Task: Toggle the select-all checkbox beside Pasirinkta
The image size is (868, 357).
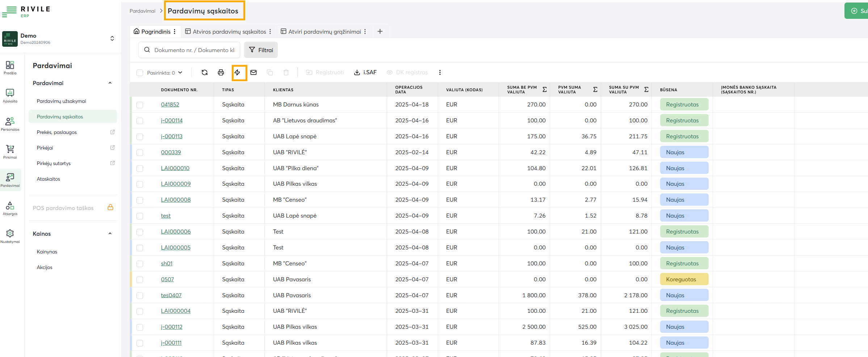Action: point(140,73)
